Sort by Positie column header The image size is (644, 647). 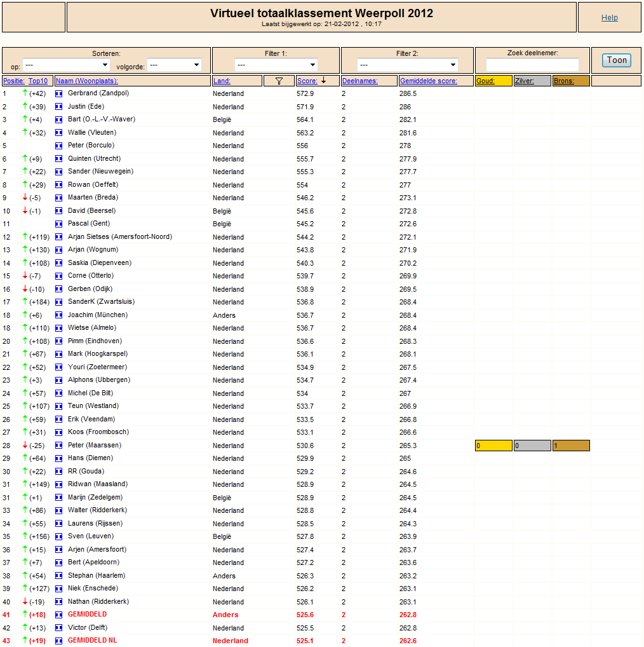click(x=14, y=81)
